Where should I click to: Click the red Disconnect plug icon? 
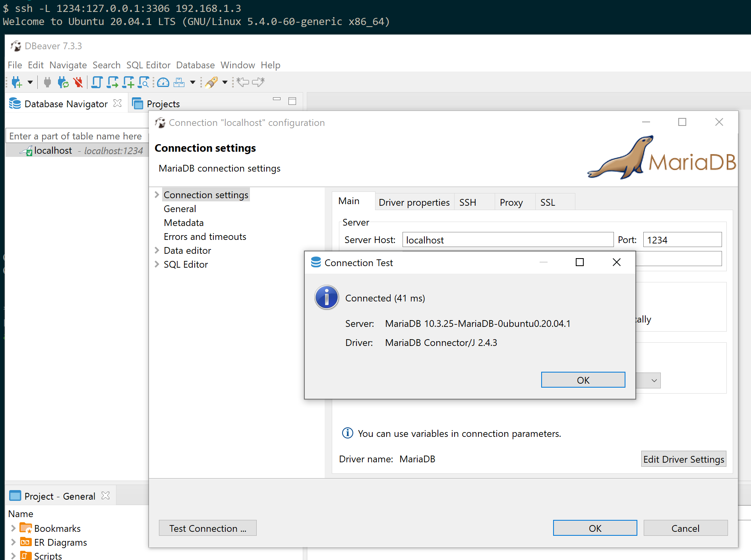coord(78,82)
